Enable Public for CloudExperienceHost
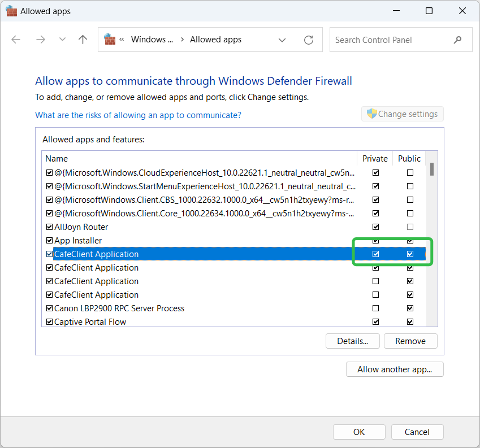Screen dimensions: 480x448 tap(410, 173)
